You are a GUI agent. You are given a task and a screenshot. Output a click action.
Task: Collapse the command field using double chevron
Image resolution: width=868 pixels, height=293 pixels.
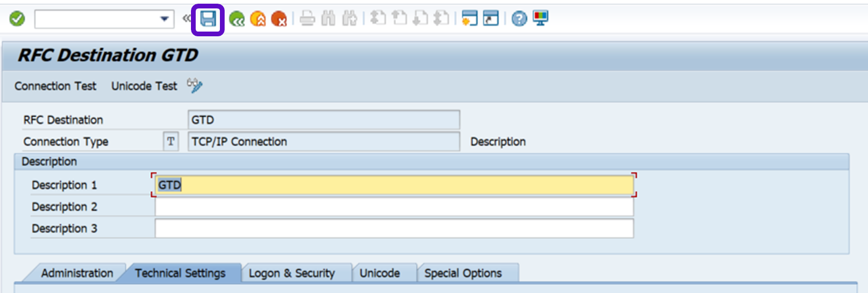[186, 19]
